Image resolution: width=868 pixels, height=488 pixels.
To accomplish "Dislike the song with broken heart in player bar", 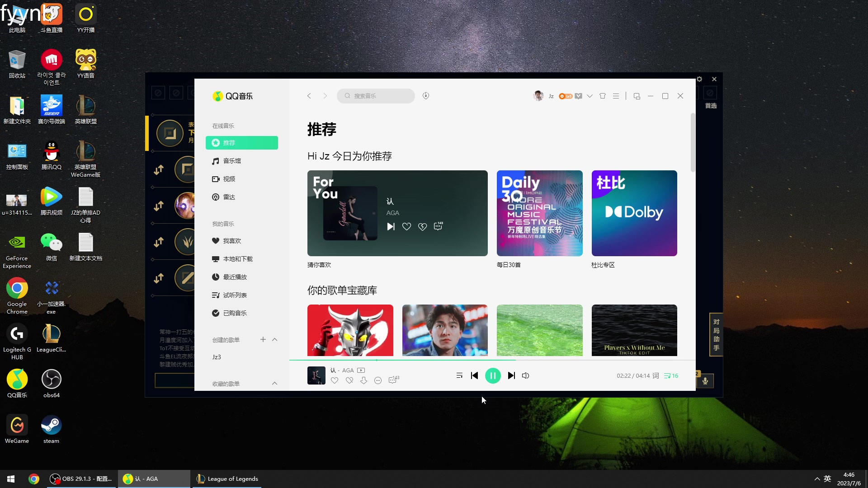I will click(x=349, y=380).
